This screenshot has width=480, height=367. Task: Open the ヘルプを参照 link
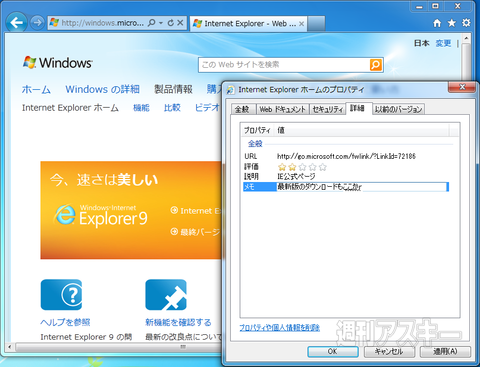pos(65,322)
